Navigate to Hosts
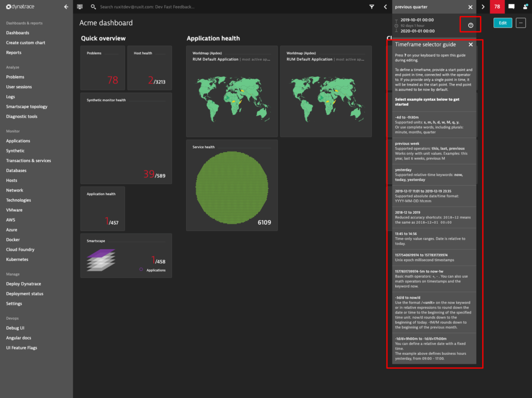 (x=11, y=181)
